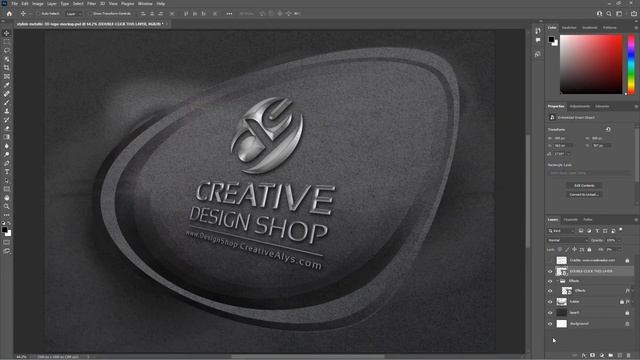Viewport: 640px width, 360px height.
Task: Open the layer Kind filter dropdown
Action: tap(562, 231)
